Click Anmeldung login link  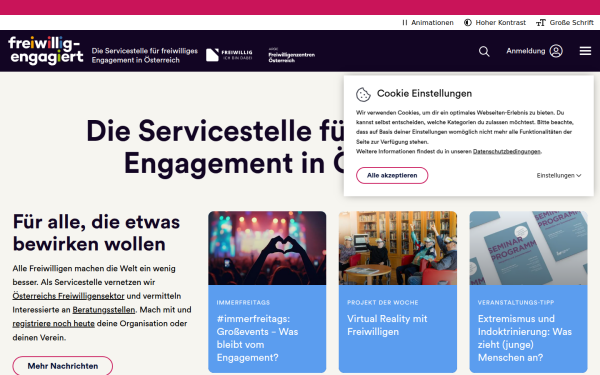click(525, 51)
